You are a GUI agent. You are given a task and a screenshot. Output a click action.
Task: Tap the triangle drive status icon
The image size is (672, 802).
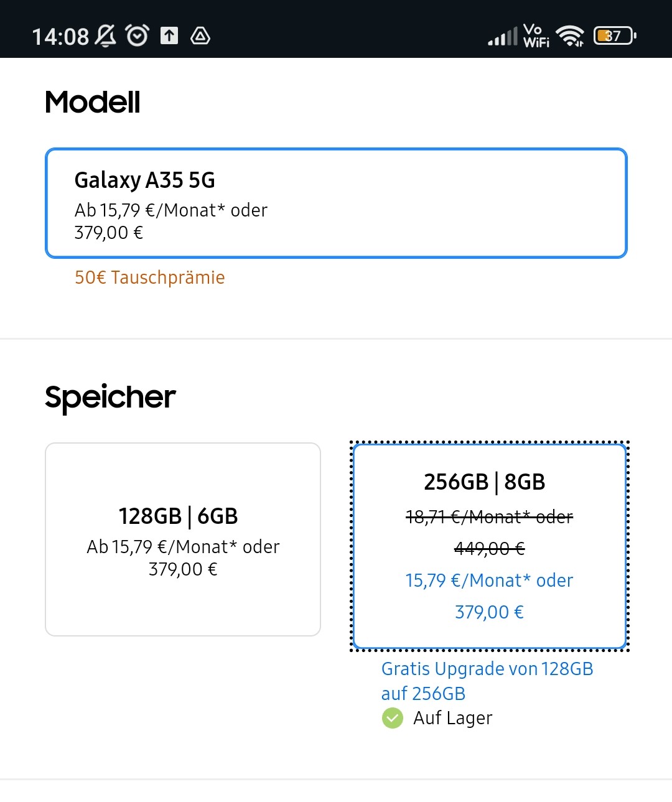tap(200, 36)
